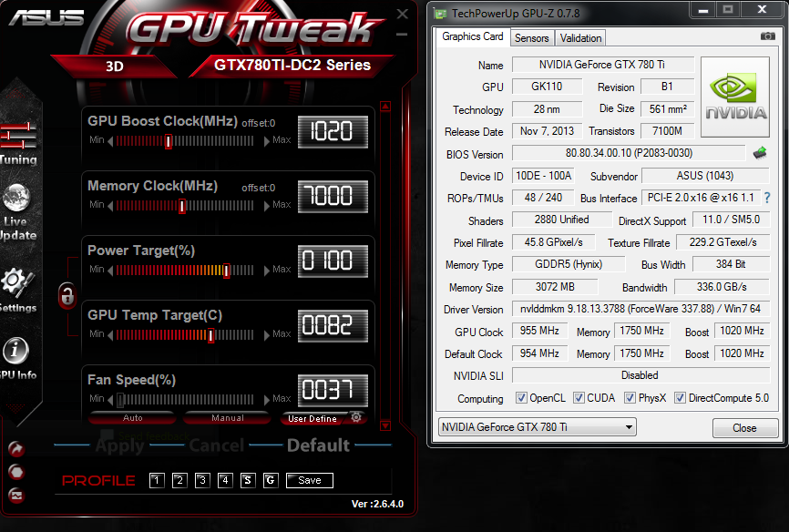Click the monitor graph icon at bottom left
This screenshot has height=532, width=789.
coord(16,496)
